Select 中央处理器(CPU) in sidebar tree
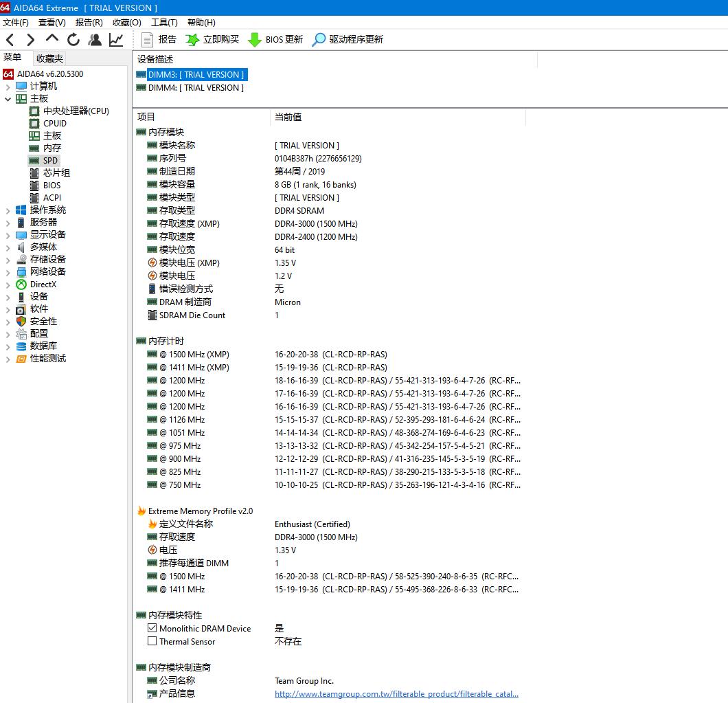 (76, 111)
